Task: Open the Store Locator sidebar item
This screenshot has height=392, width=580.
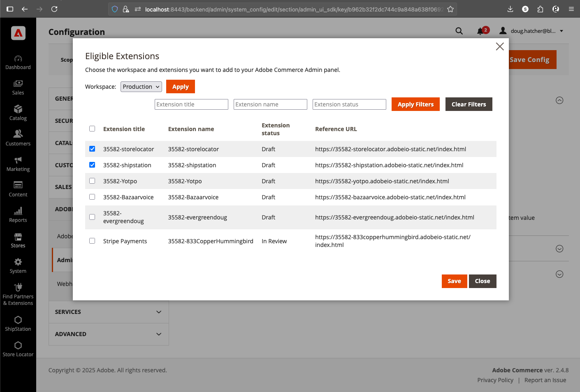Action: click(x=18, y=349)
